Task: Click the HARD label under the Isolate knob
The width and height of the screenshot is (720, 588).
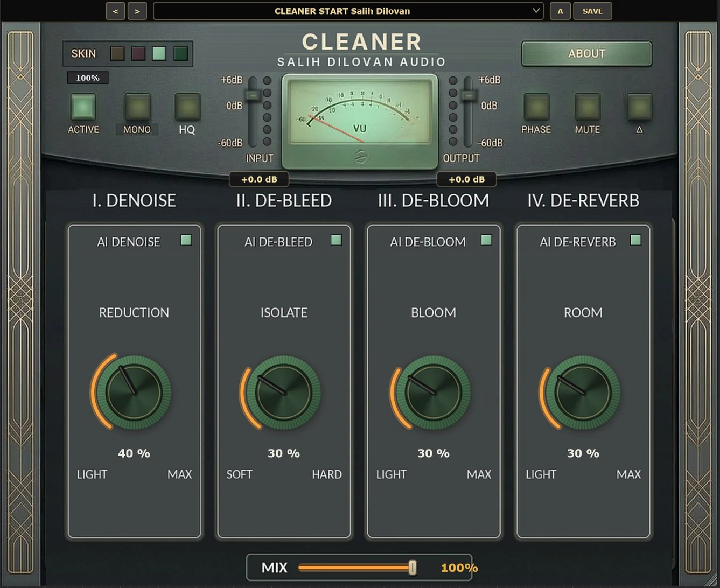Action: (x=327, y=474)
